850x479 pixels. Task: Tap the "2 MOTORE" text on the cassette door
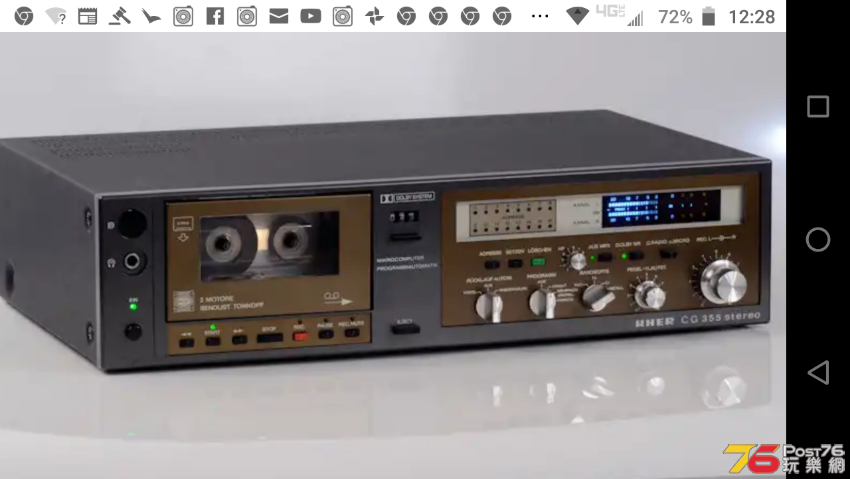coord(216,299)
